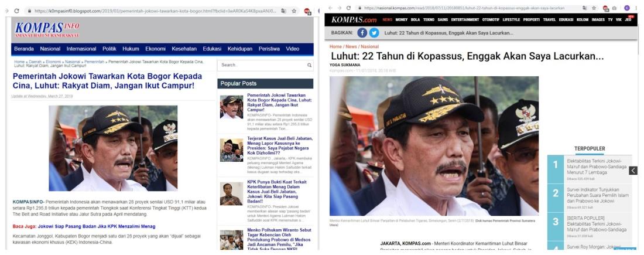Click the translate icon in the left browser address bar

point(283,11)
